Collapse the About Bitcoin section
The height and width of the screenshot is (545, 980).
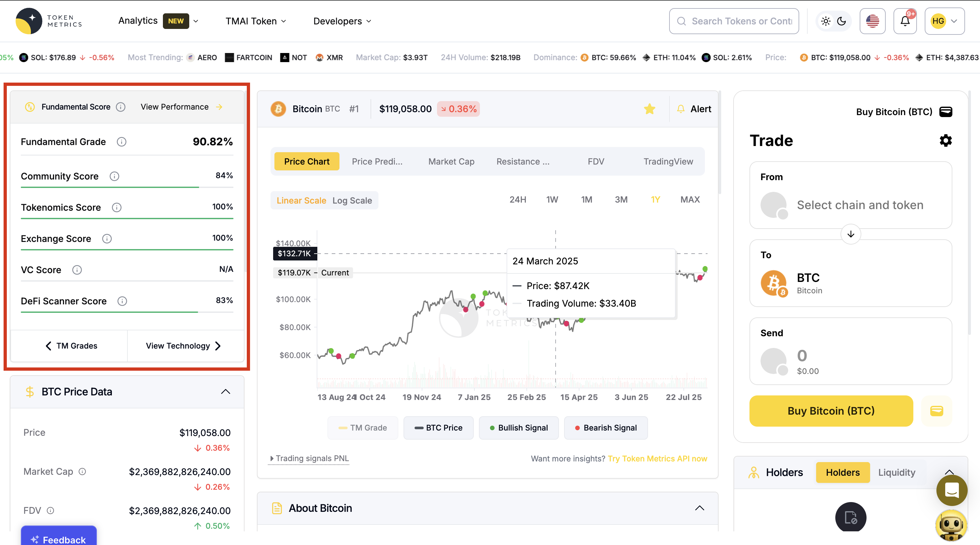click(x=700, y=508)
